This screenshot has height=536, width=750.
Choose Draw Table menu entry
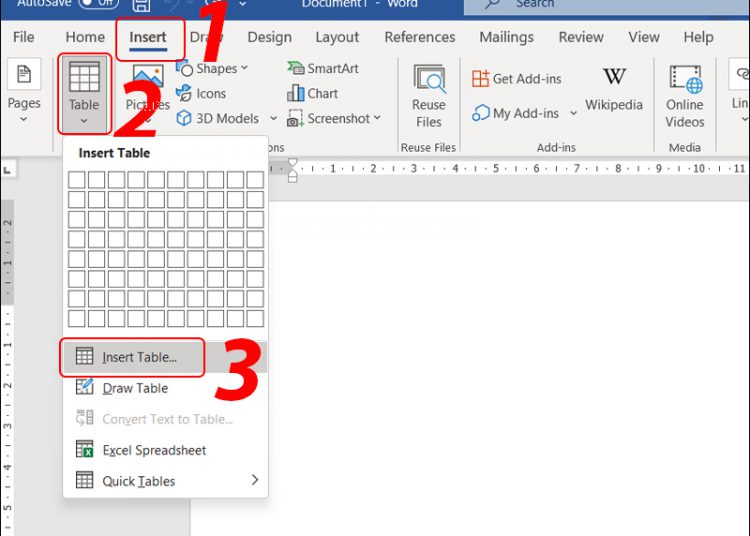165,388
